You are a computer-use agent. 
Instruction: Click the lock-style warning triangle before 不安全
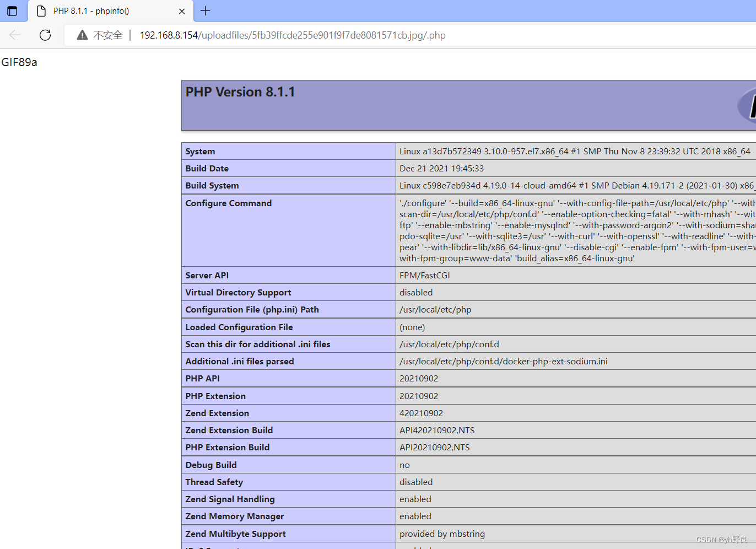coord(82,35)
